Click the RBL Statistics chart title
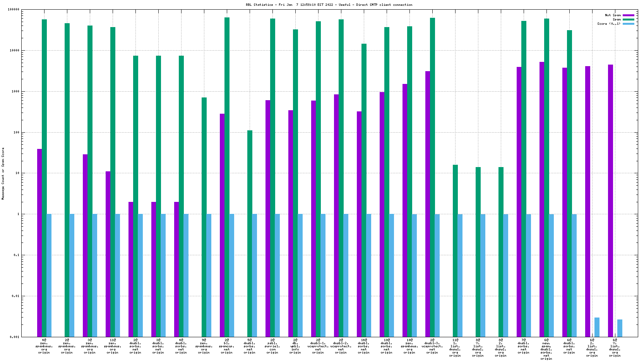 pos(329,5)
